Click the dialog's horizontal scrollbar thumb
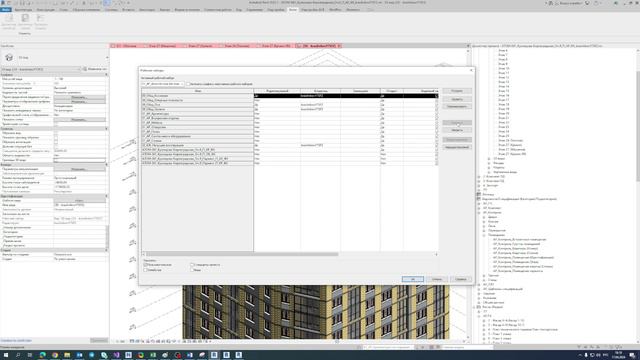 tap(242, 254)
